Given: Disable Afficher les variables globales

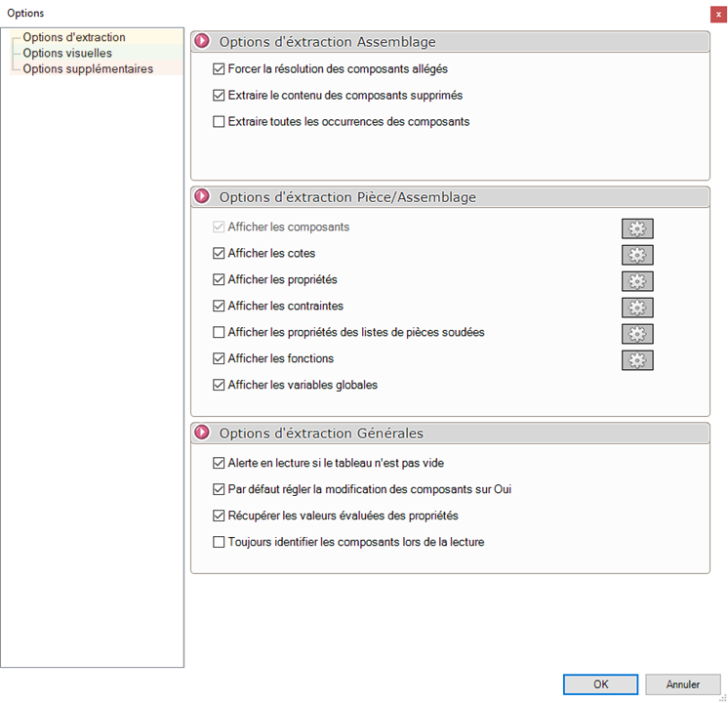Looking at the screenshot, I should click(x=219, y=386).
